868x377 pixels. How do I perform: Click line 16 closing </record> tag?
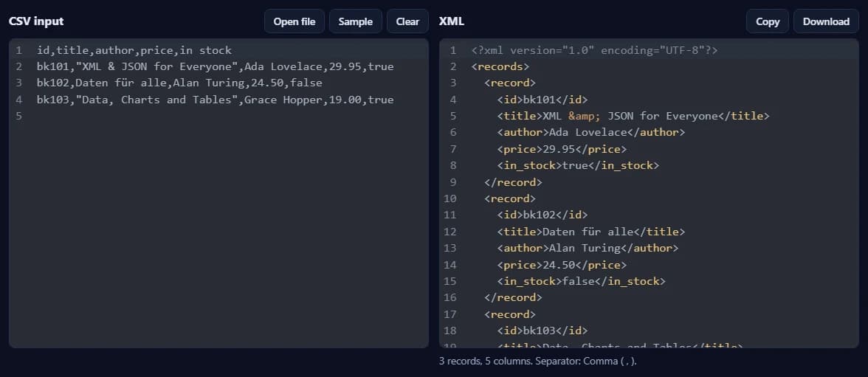(513, 297)
